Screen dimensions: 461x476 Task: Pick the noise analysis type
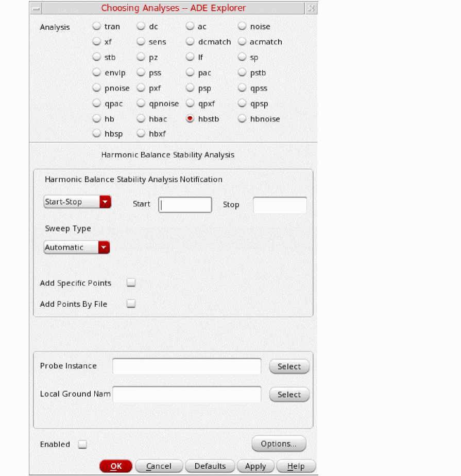click(x=242, y=27)
